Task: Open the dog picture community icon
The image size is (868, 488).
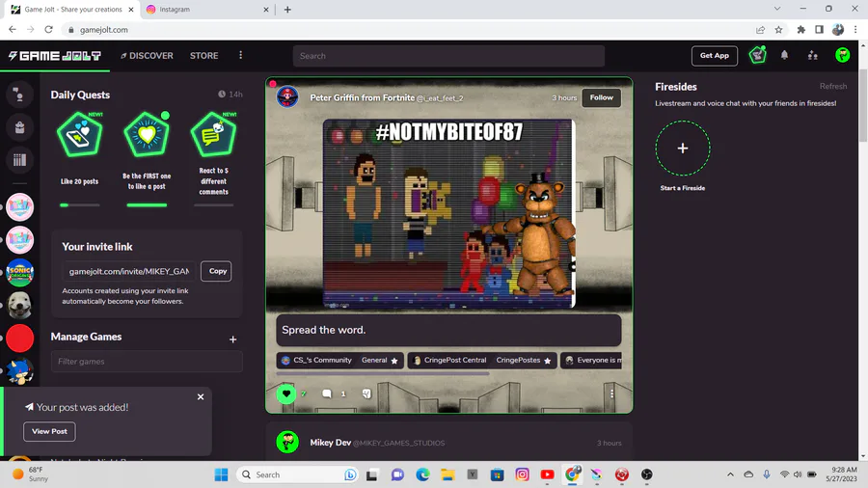Action: coord(20,306)
